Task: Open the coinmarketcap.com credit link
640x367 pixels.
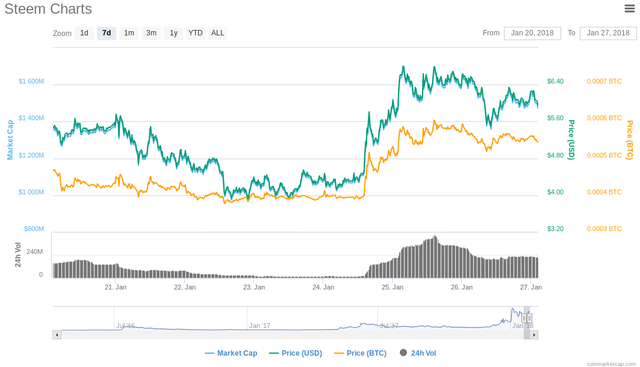Action: (611, 364)
